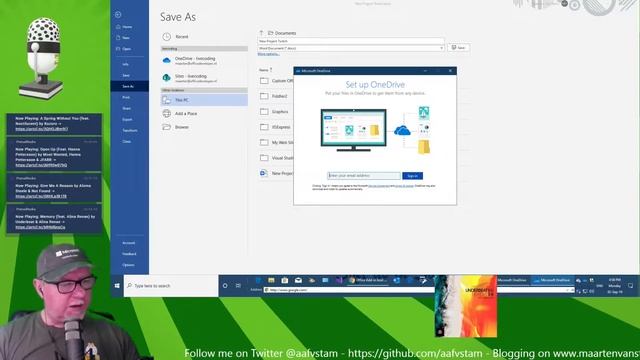Open Feedback in the backstage sidebar
This screenshot has width=640, height=360.
tap(129, 254)
